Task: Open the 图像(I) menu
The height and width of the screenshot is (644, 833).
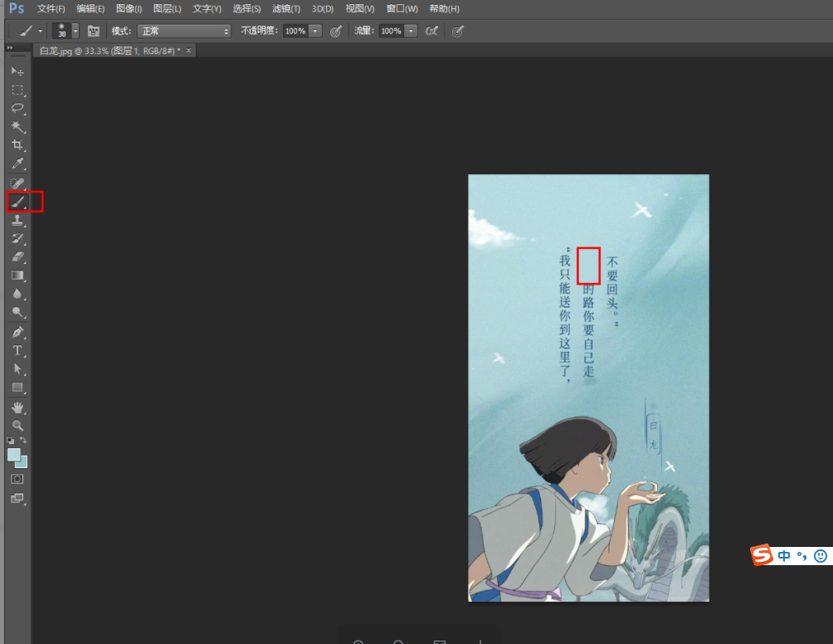Action: click(129, 8)
